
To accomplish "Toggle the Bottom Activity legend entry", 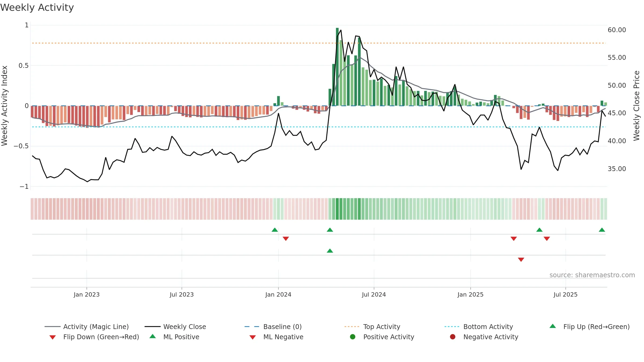I will click(479, 327).
